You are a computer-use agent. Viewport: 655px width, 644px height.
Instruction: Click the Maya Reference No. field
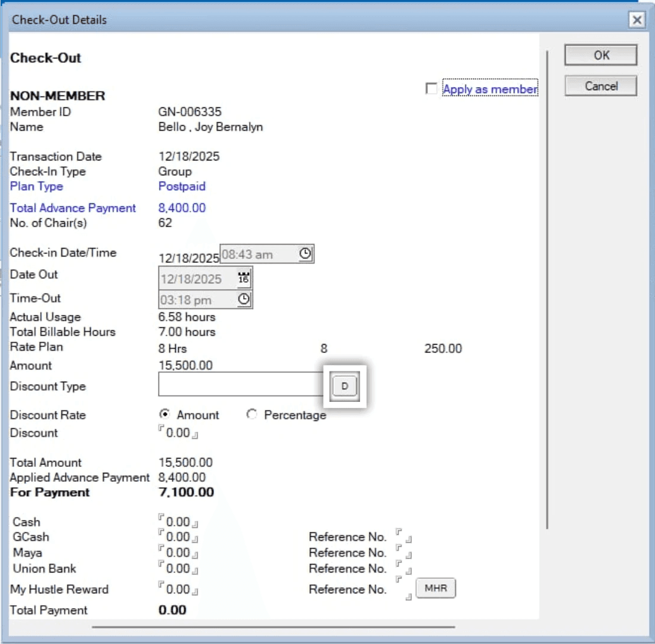404,552
